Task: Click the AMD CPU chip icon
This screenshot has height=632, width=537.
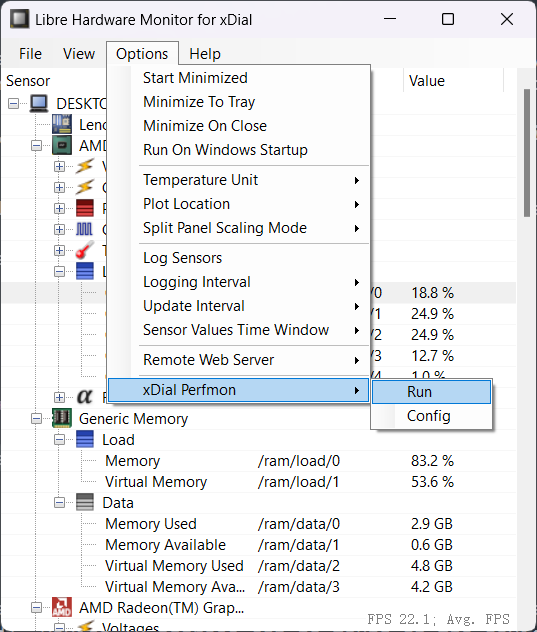Action: [x=62, y=145]
